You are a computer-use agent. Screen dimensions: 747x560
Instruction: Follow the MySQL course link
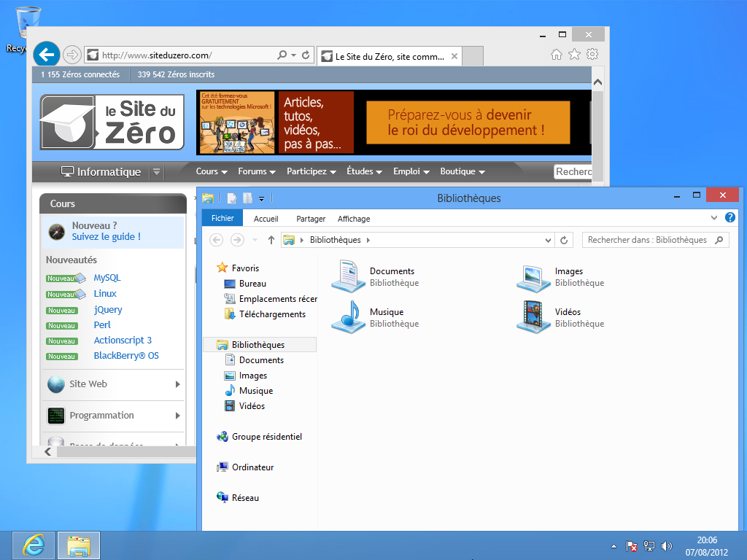107,278
